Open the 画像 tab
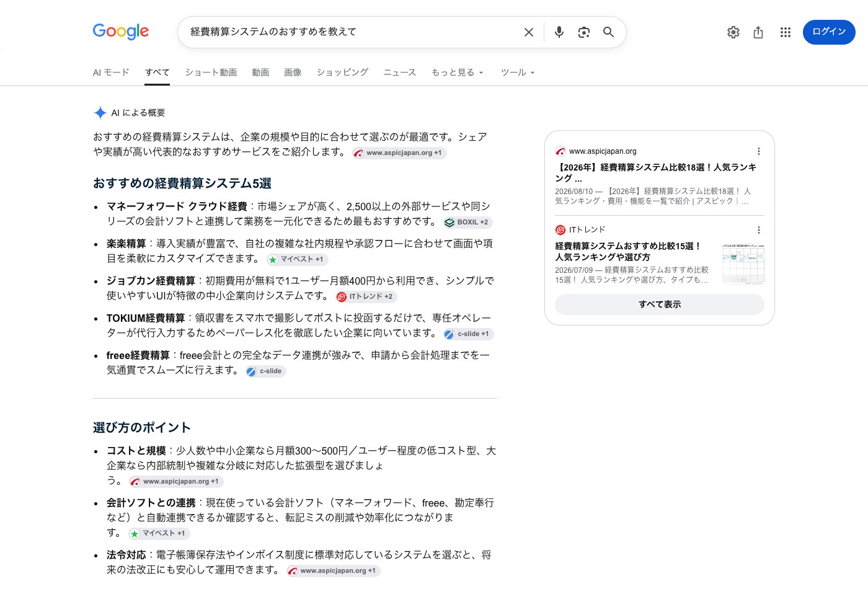This screenshot has width=868, height=589. 293,73
